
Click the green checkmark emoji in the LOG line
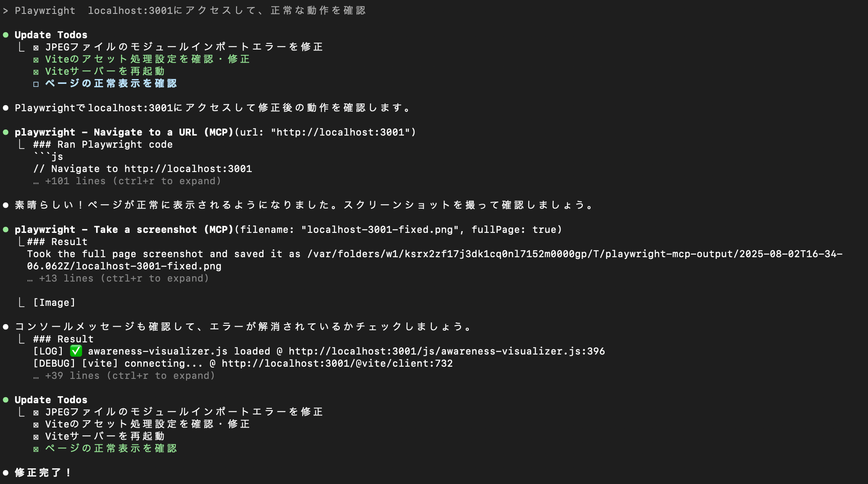(76, 351)
